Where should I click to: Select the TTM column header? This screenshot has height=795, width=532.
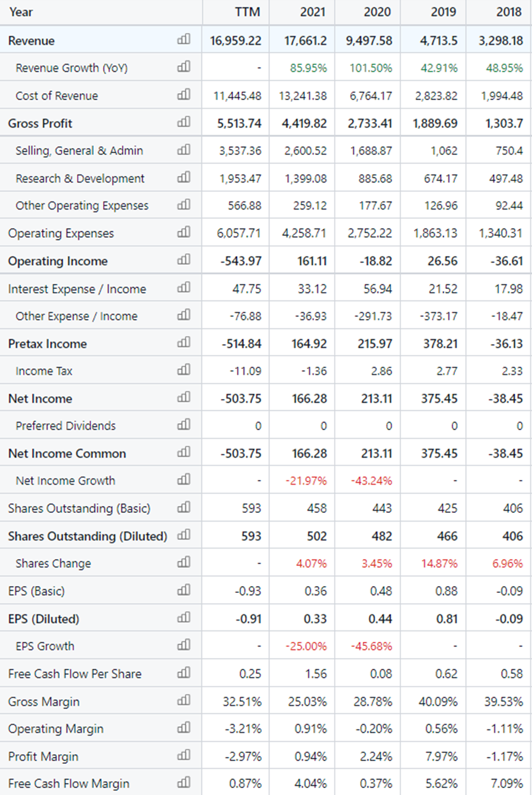click(248, 12)
